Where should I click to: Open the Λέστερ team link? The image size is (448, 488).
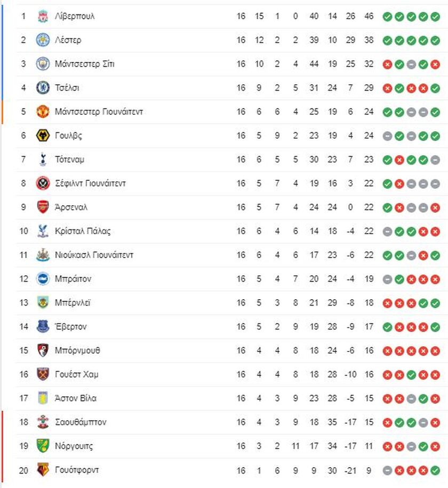(x=68, y=40)
